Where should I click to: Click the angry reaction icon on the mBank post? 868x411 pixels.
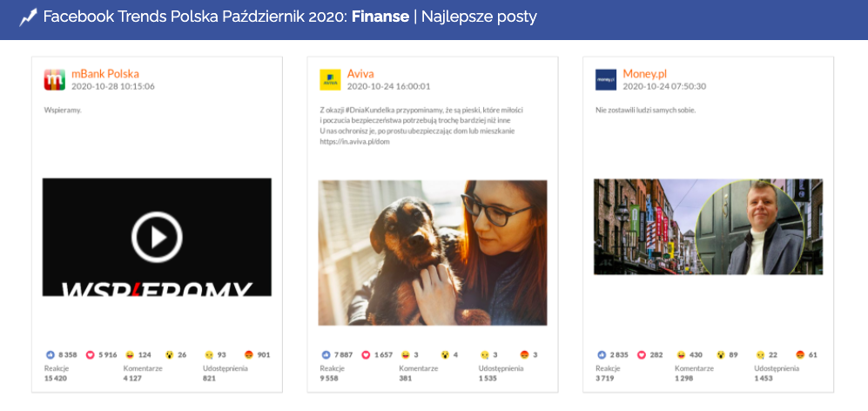(249, 355)
